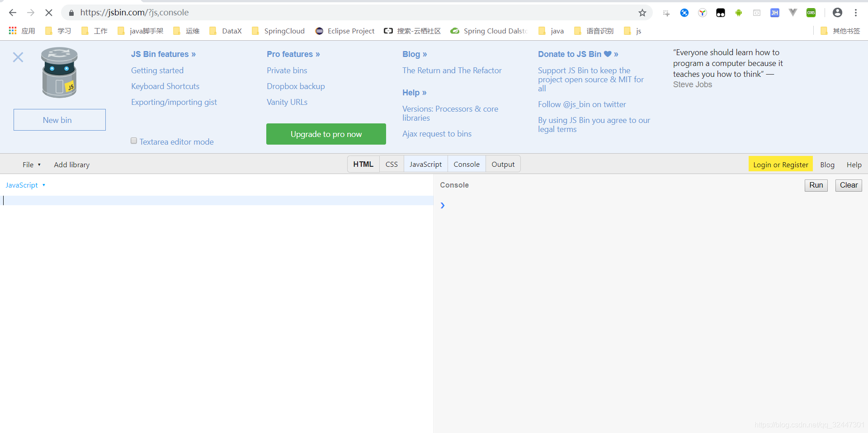Clear the console output
Viewport: 868px width, 433px height.
point(849,185)
